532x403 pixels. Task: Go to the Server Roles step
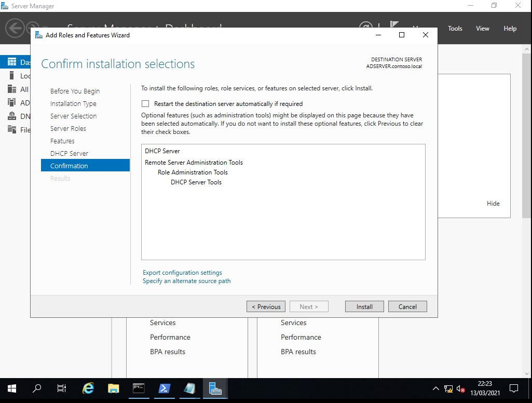(x=68, y=129)
